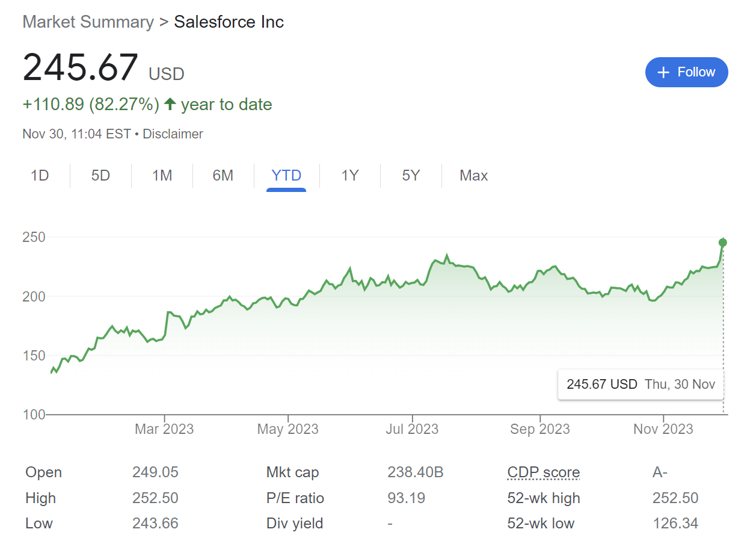Image resolution: width=756 pixels, height=538 pixels.
Task: Select the YTD tab
Action: (x=286, y=176)
